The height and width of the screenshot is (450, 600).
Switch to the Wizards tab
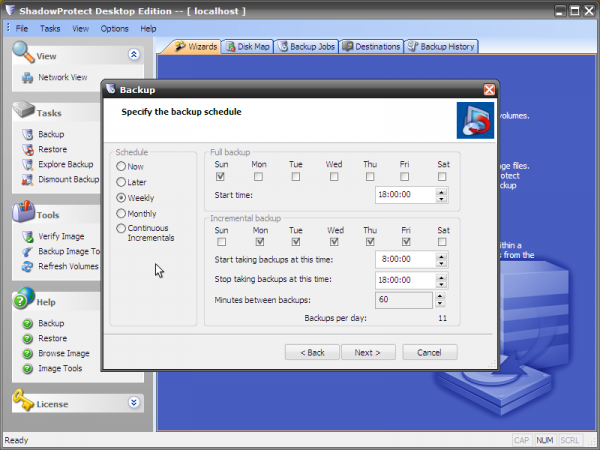pos(194,47)
